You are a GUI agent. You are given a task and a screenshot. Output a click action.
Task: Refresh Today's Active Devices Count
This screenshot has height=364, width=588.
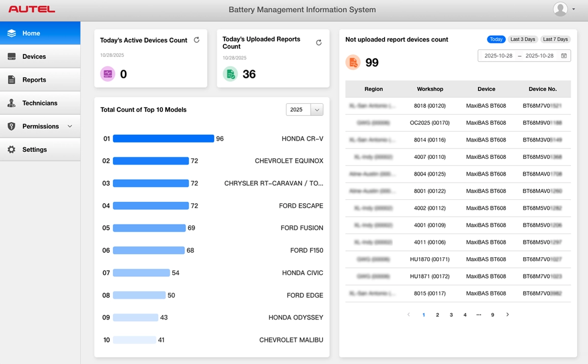[197, 40]
